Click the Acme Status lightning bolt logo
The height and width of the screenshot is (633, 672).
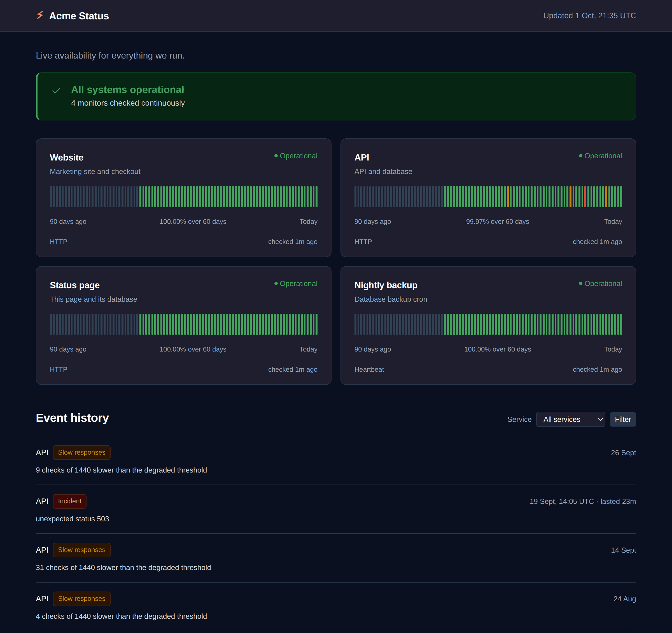click(x=40, y=15)
